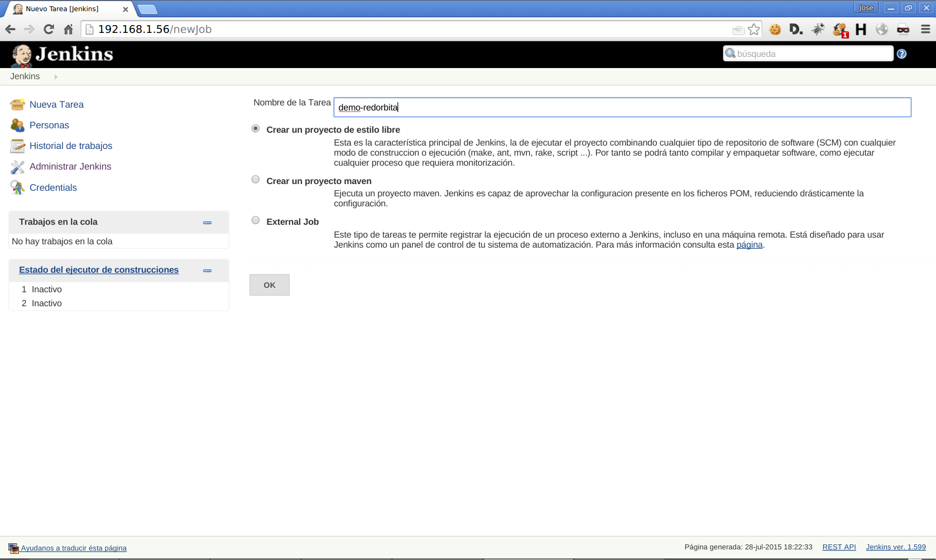This screenshot has height=560, width=936.
Task: Click the Administrar Jenkins tools icon
Action: click(17, 167)
